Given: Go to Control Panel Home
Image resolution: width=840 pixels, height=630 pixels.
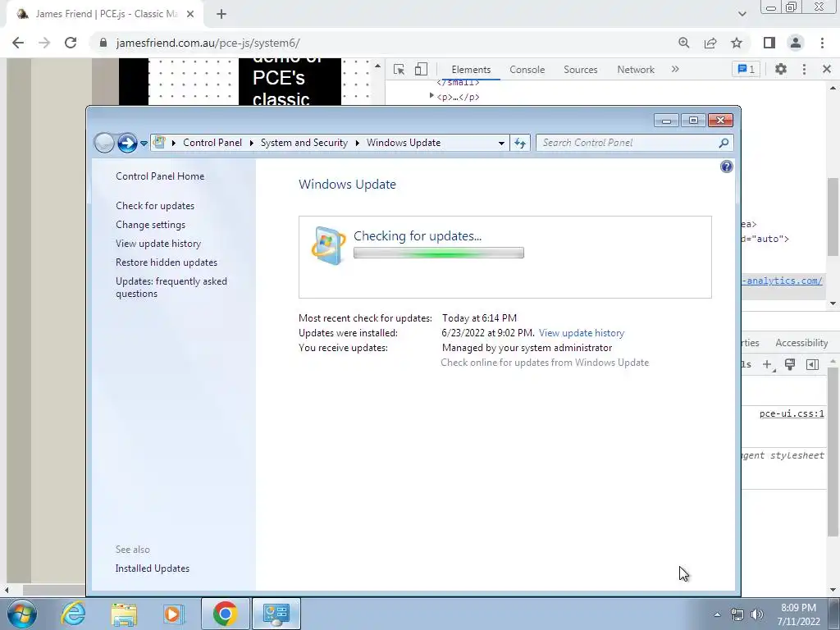Looking at the screenshot, I should coord(160,176).
